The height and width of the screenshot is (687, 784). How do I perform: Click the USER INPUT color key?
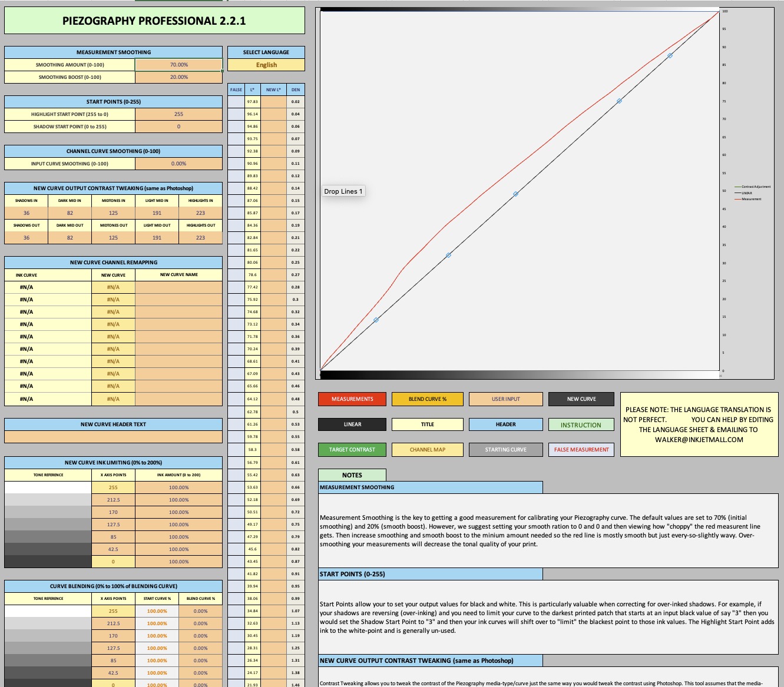coord(506,399)
